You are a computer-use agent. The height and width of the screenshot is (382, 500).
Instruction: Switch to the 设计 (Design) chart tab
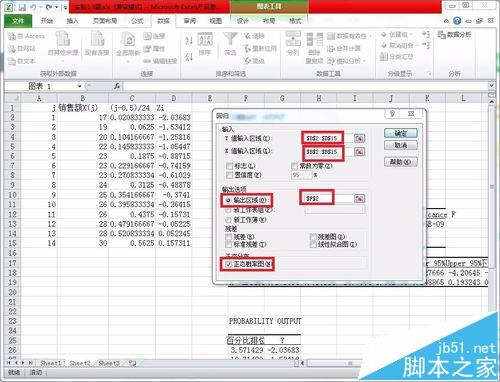(243, 21)
